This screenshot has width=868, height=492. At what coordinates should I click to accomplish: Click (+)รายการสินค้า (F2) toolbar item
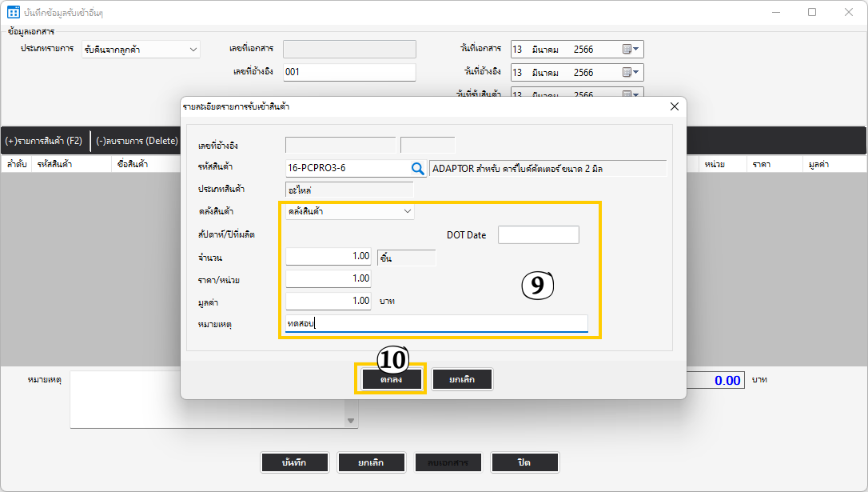pos(44,141)
